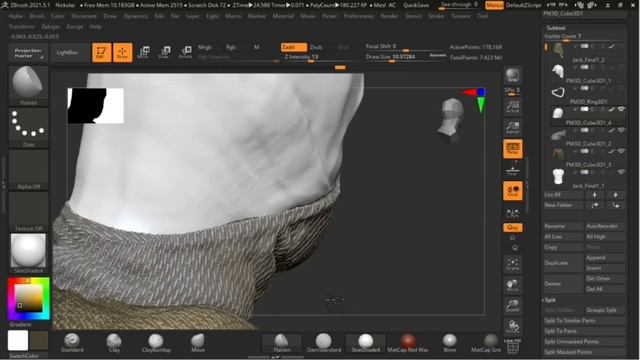Toggle Zadd mode

click(x=293, y=47)
